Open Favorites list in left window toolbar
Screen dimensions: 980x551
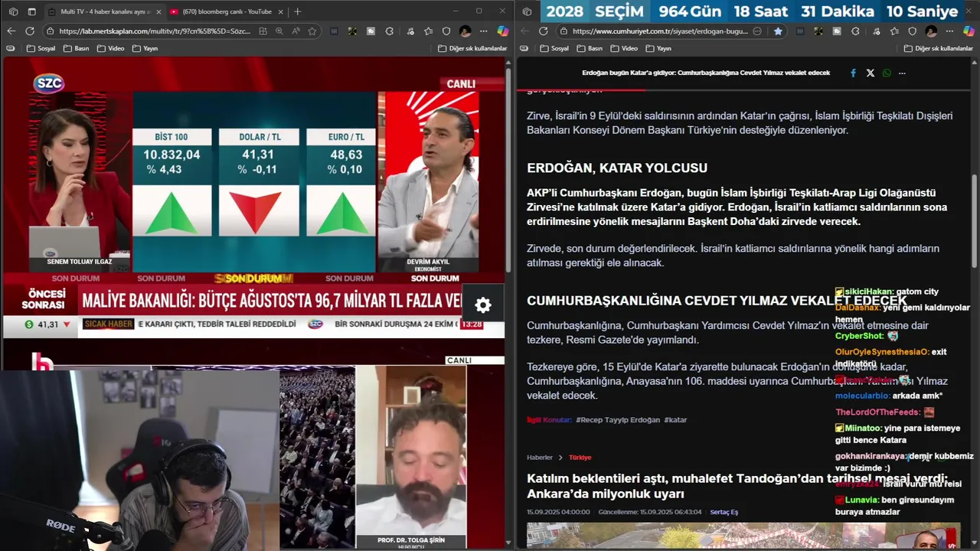click(x=429, y=31)
